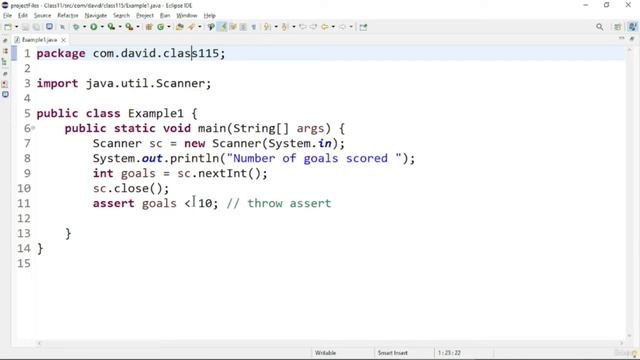
Task: Expand the Next Annotation dropdown arrow
Action: [x=276, y=27]
